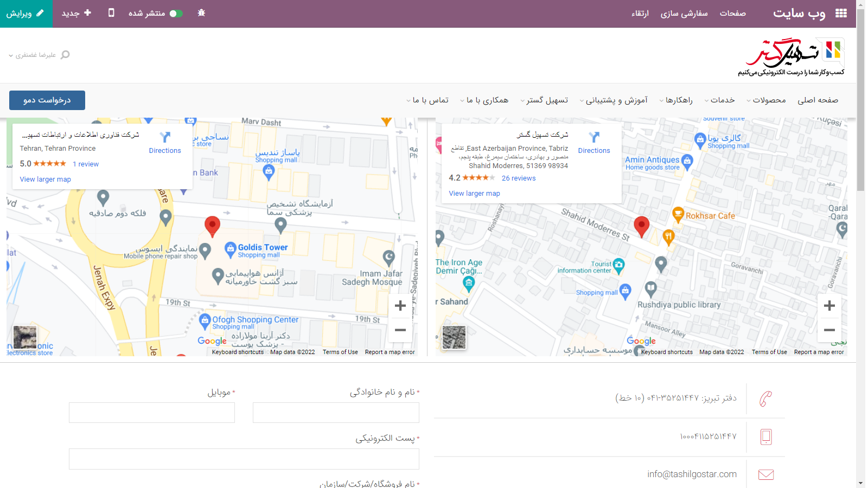The image size is (868, 488).
Task: Go to صفحه اصلی home page
Action: tap(818, 100)
